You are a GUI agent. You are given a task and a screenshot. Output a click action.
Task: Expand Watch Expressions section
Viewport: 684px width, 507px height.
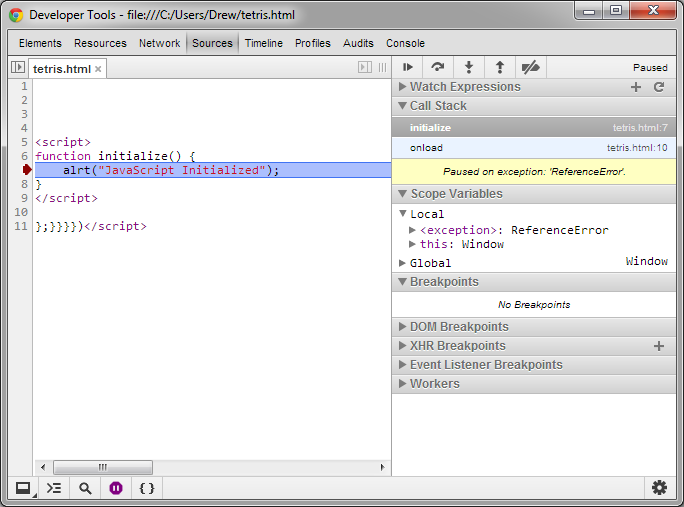click(402, 87)
